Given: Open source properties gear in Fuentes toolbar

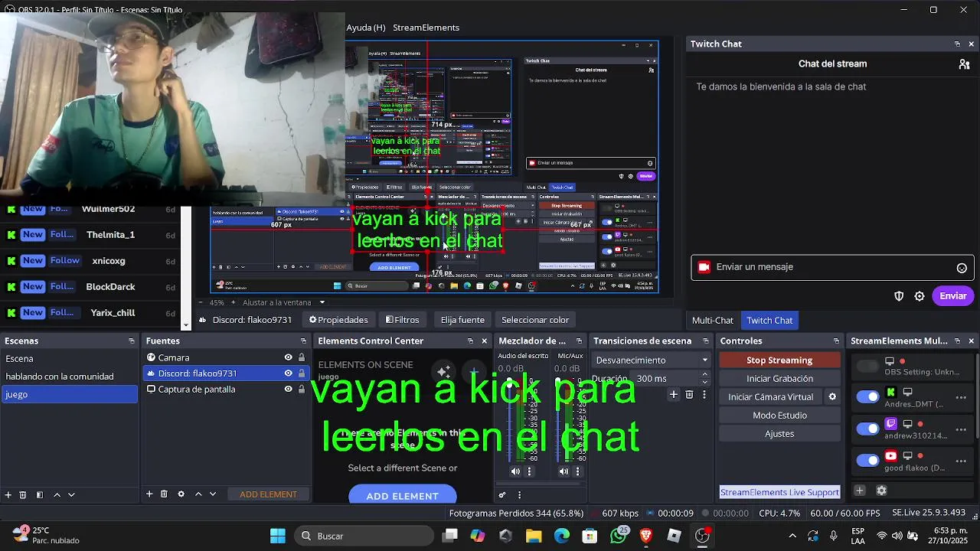Looking at the screenshot, I should click(181, 494).
